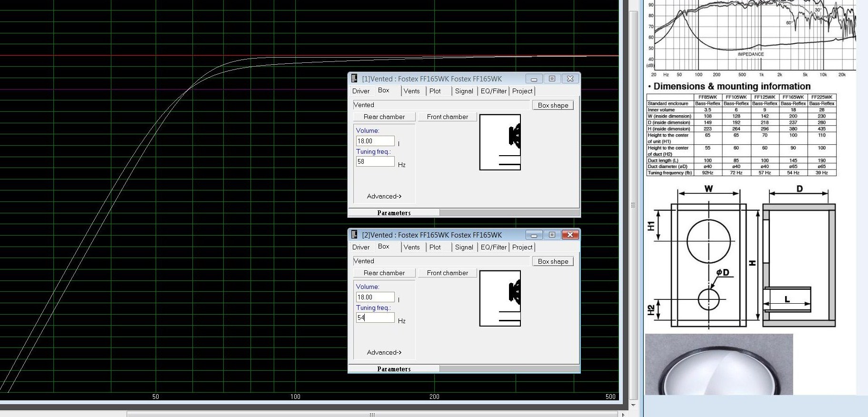Open Project tab in window [1]Vented
The width and height of the screenshot is (868, 417).
point(522,91)
